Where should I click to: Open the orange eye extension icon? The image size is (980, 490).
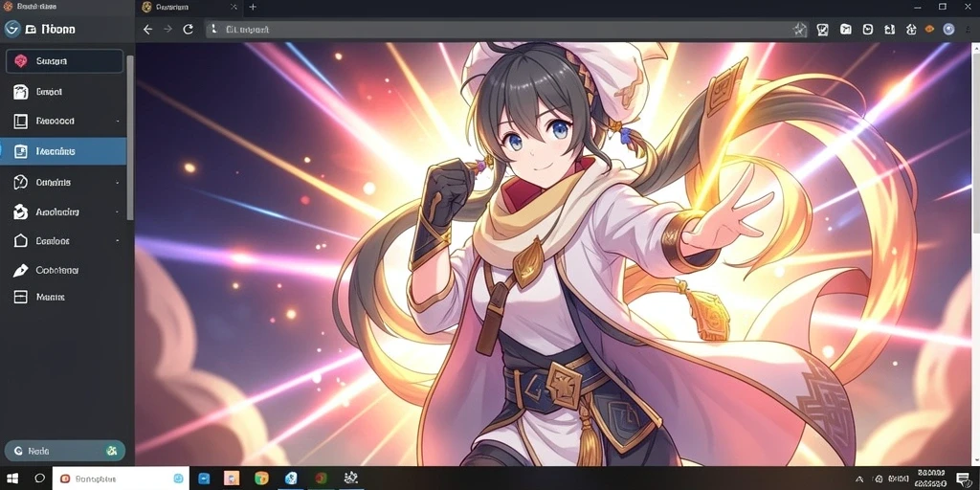[928, 29]
